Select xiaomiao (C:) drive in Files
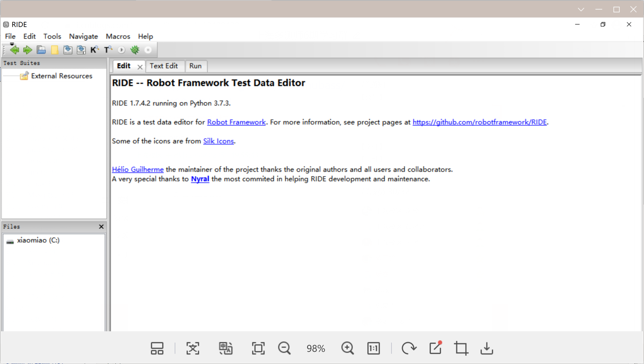This screenshot has width=644, height=364. click(38, 240)
